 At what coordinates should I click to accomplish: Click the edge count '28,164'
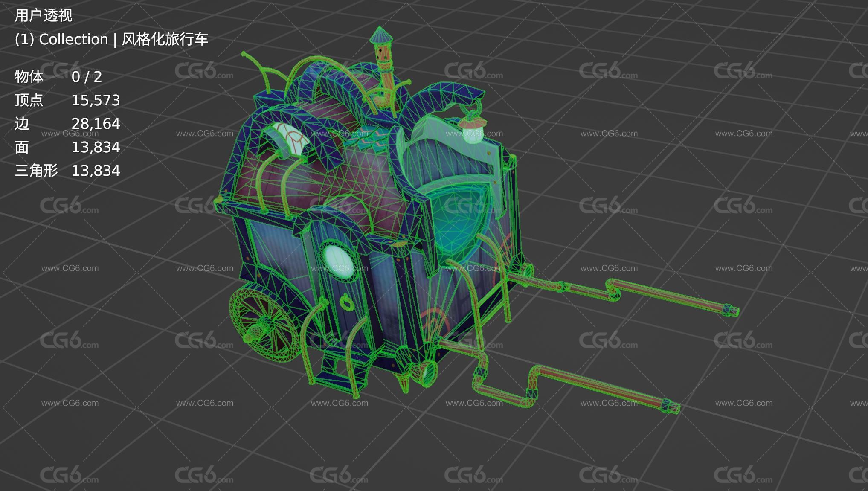96,124
